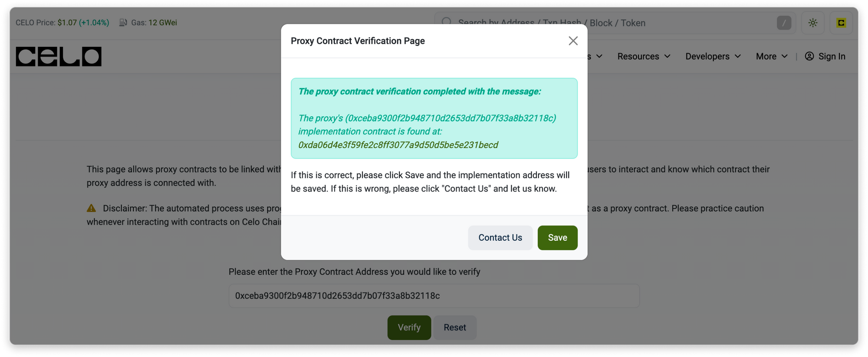Click the Contact Us button

tap(500, 238)
